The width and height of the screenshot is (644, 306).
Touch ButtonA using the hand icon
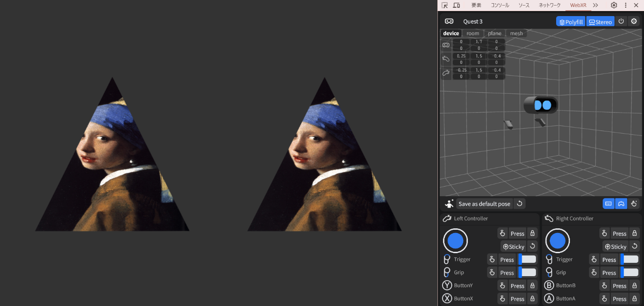(605, 298)
